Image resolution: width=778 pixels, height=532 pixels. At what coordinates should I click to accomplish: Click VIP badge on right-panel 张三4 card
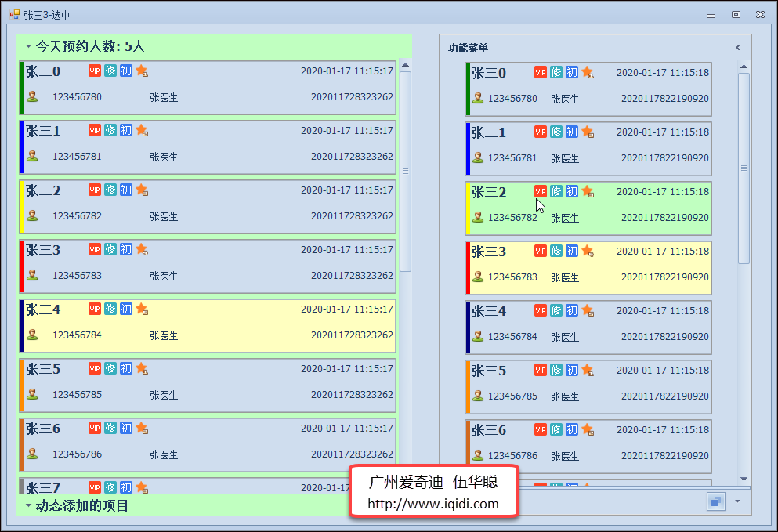coord(541,310)
